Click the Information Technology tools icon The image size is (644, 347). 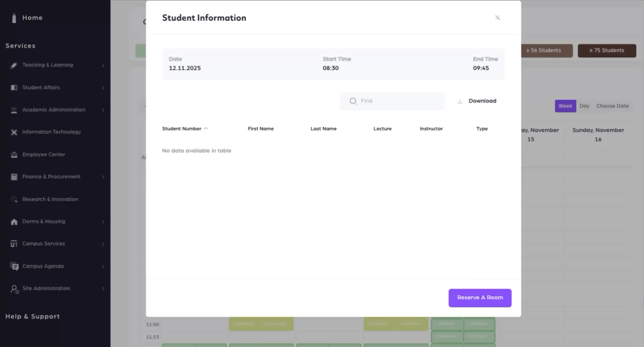14,132
